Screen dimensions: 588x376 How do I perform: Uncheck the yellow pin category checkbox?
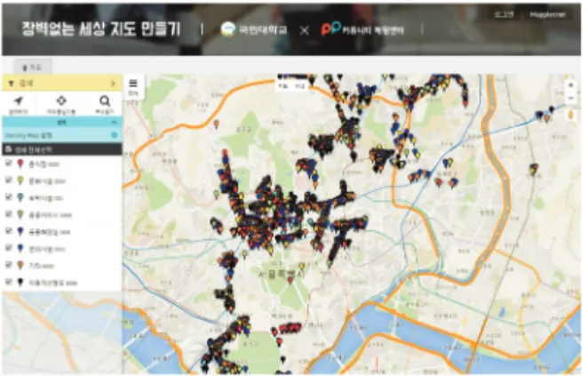pyautogui.click(x=9, y=180)
